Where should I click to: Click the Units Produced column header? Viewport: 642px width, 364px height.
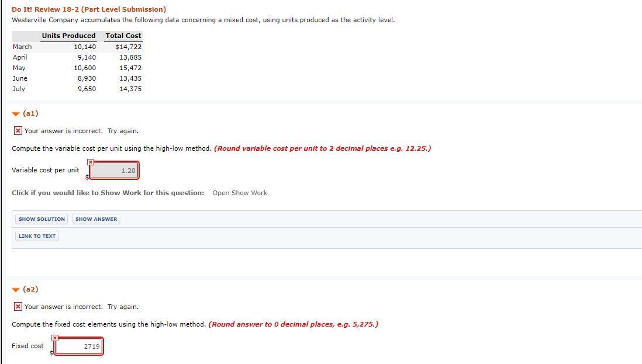coord(68,36)
